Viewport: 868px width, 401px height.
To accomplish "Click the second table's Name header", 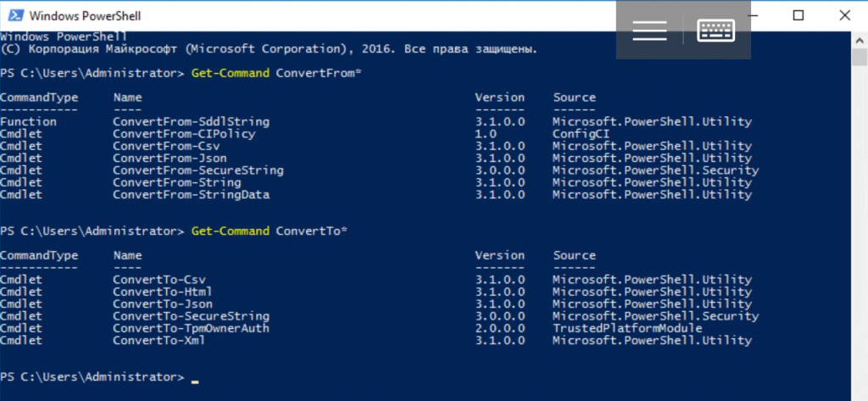I will 127,255.
